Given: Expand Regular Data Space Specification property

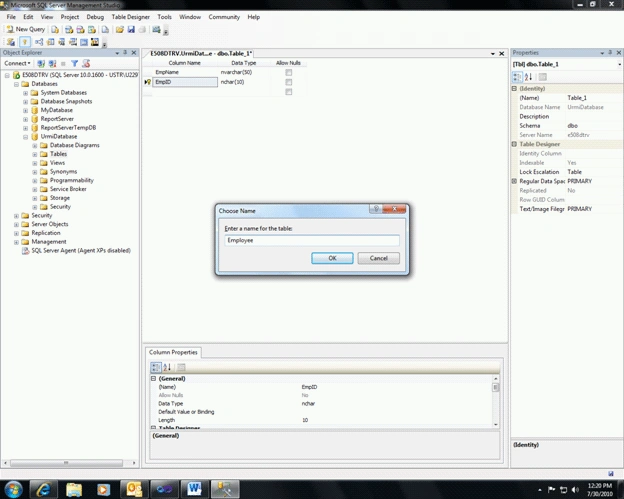Looking at the screenshot, I should coord(514,181).
